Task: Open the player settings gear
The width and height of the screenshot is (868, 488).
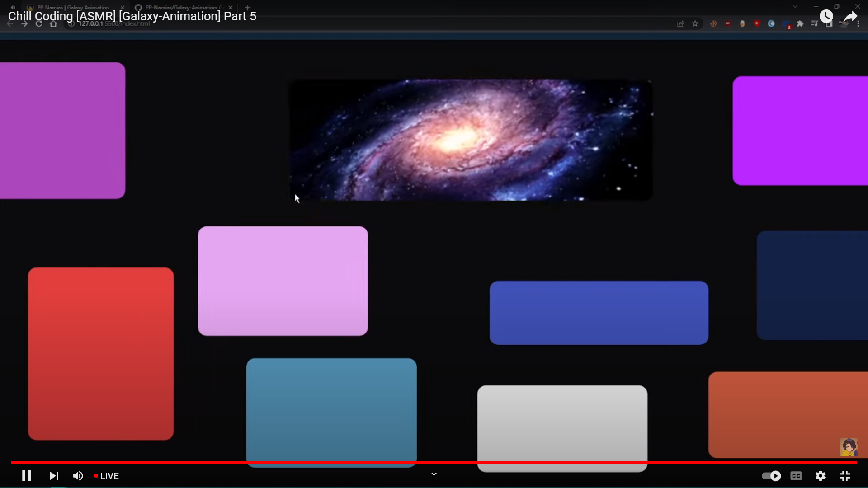Action: tap(821, 476)
